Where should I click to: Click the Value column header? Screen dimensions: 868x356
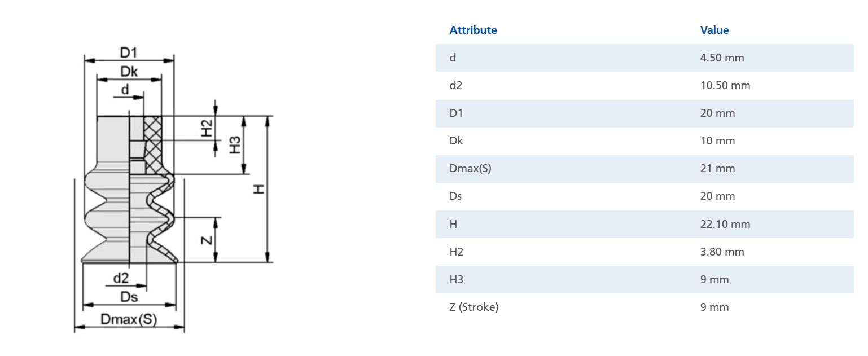tap(714, 30)
